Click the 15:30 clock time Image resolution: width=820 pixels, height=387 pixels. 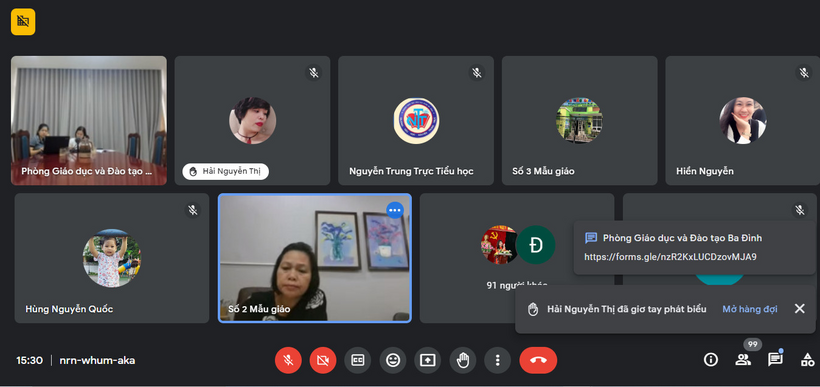coord(29,360)
